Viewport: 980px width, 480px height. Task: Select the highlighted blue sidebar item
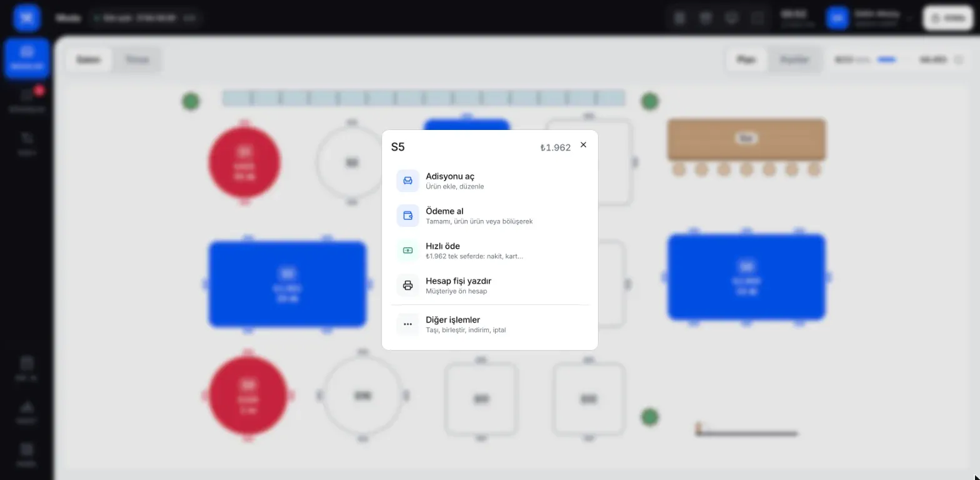coord(27,58)
